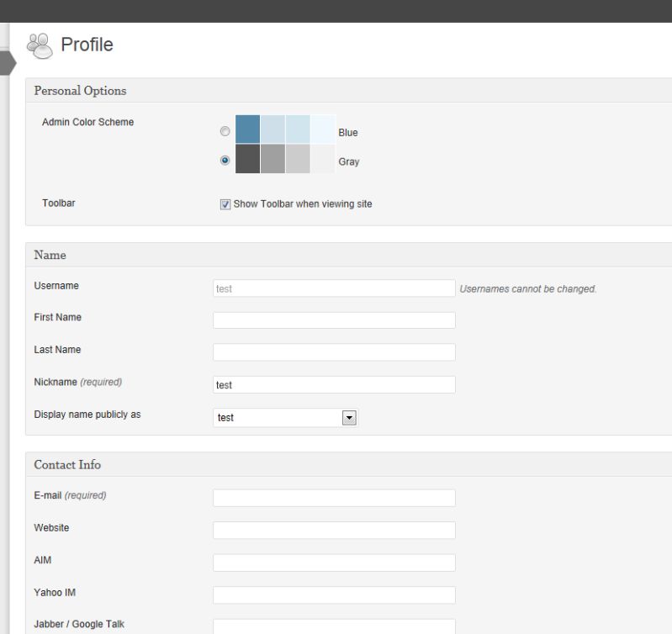Screen dimensions: 672x634
Task: Focus the Last Name input field
Action: 334,352
